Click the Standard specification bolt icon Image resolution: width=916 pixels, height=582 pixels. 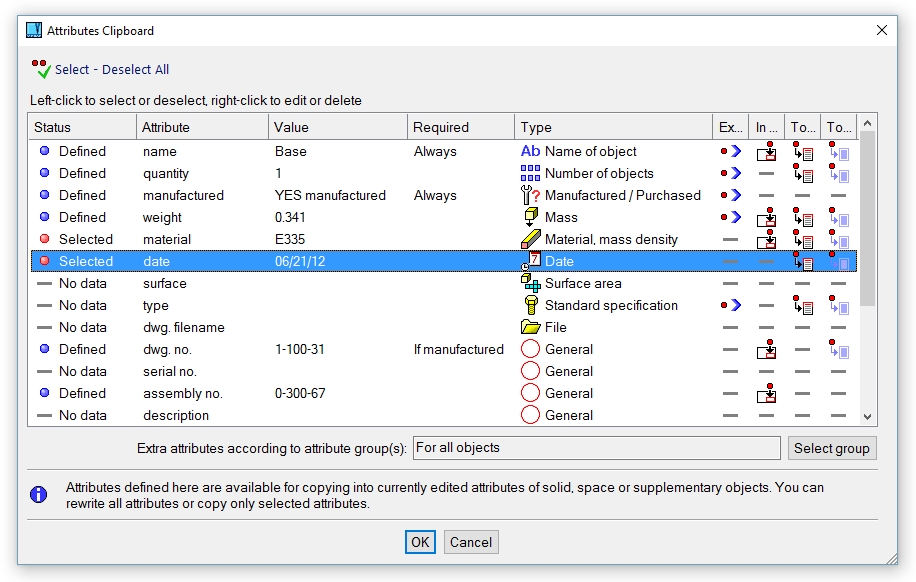[x=530, y=305]
